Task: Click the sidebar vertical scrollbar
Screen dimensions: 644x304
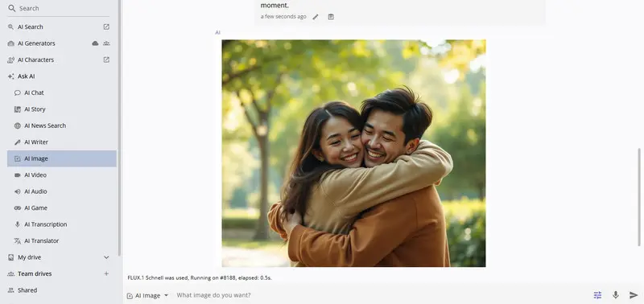Action: point(119,127)
